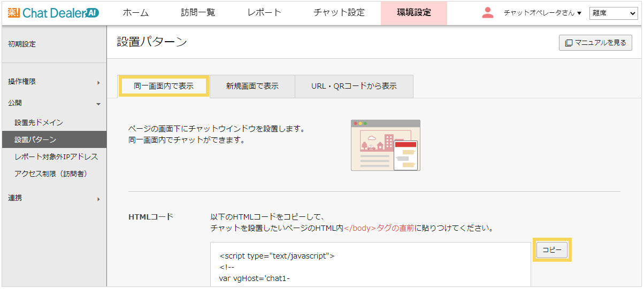The image size is (644, 289).
Task: Open チャット設定 in the navigation bar
Action: click(339, 13)
